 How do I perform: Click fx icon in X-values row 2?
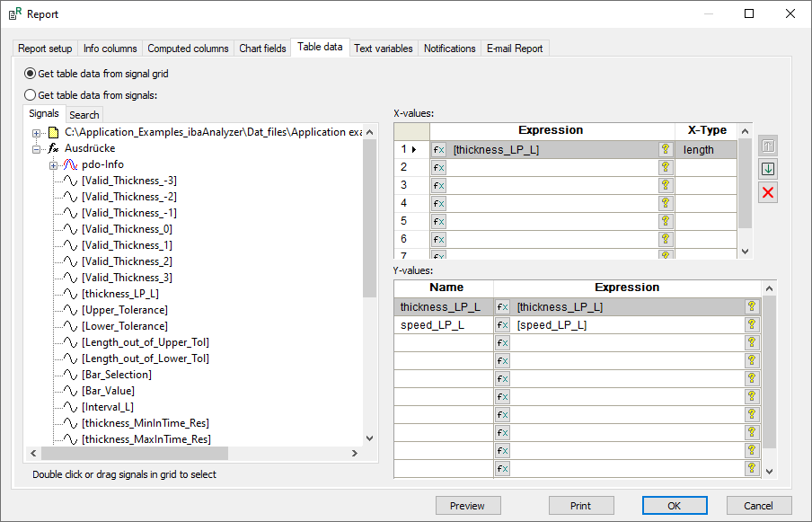click(438, 168)
